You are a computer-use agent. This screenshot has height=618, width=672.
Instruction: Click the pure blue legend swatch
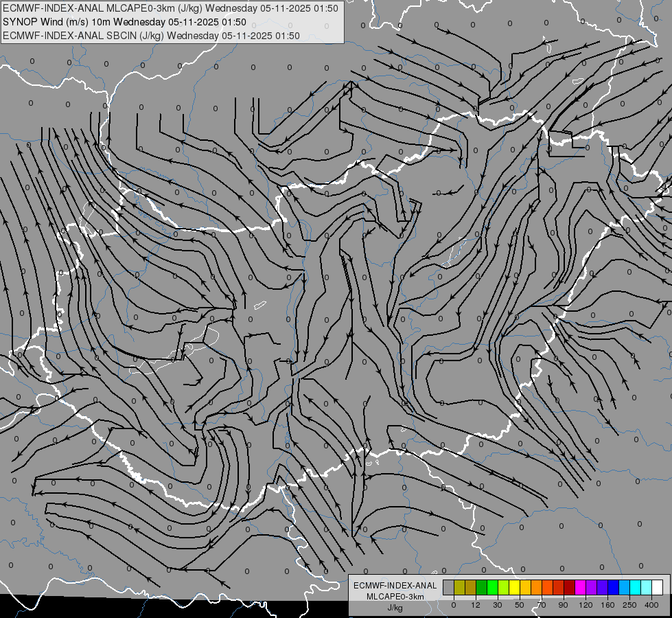point(613,588)
